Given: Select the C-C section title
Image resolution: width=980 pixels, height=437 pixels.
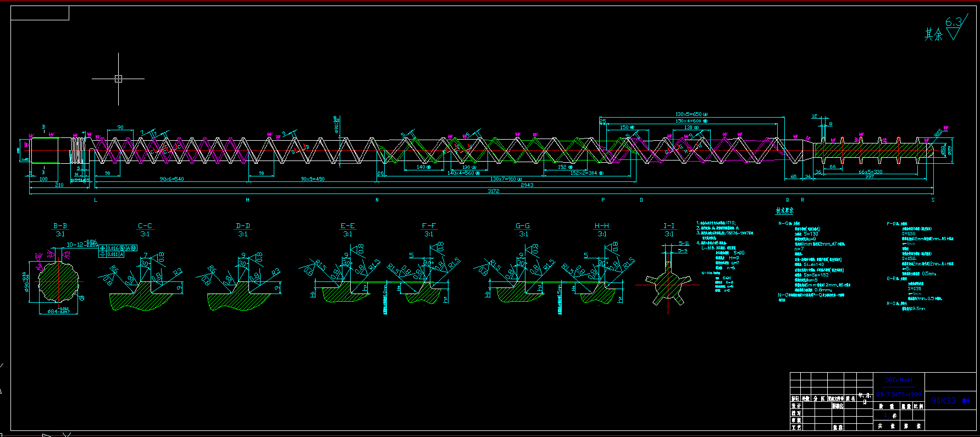Looking at the screenshot, I should pos(145,226).
